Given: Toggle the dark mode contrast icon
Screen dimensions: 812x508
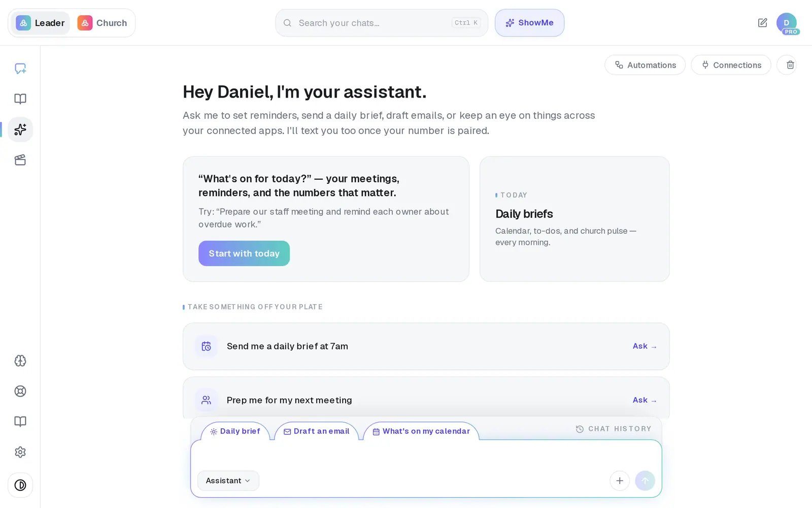Looking at the screenshot, I should click(20, 485).
